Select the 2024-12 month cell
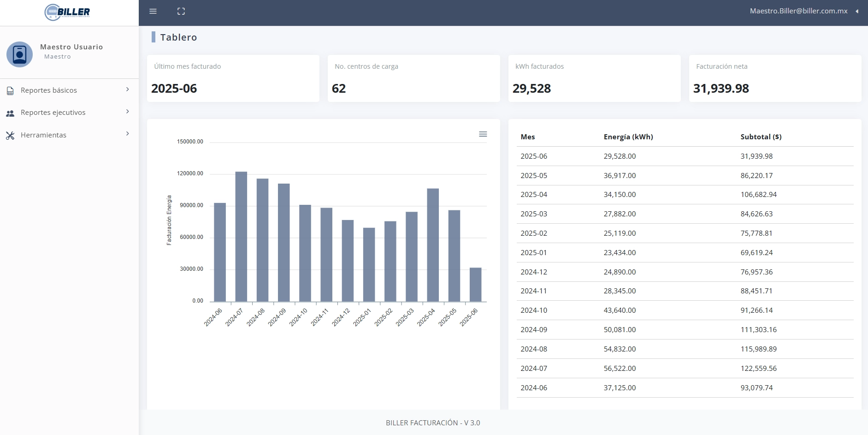The image size is (868, 435). (x=534, y=272)
